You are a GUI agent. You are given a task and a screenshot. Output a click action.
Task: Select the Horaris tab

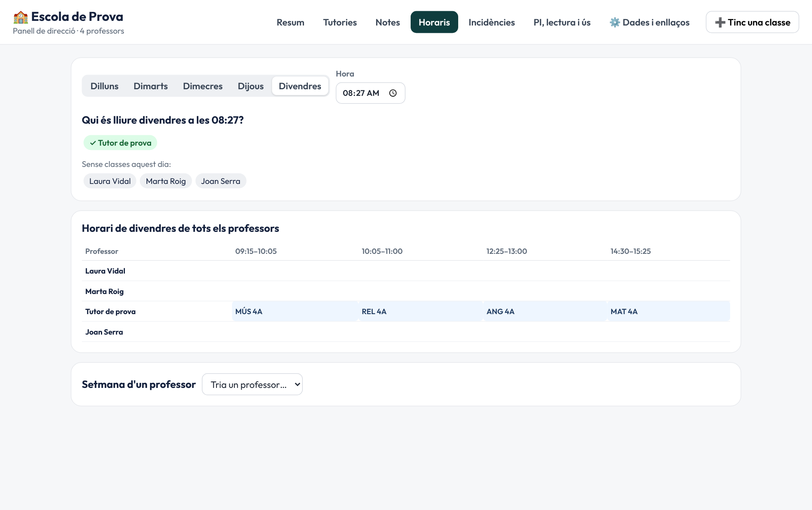click(x=434, y=22)
